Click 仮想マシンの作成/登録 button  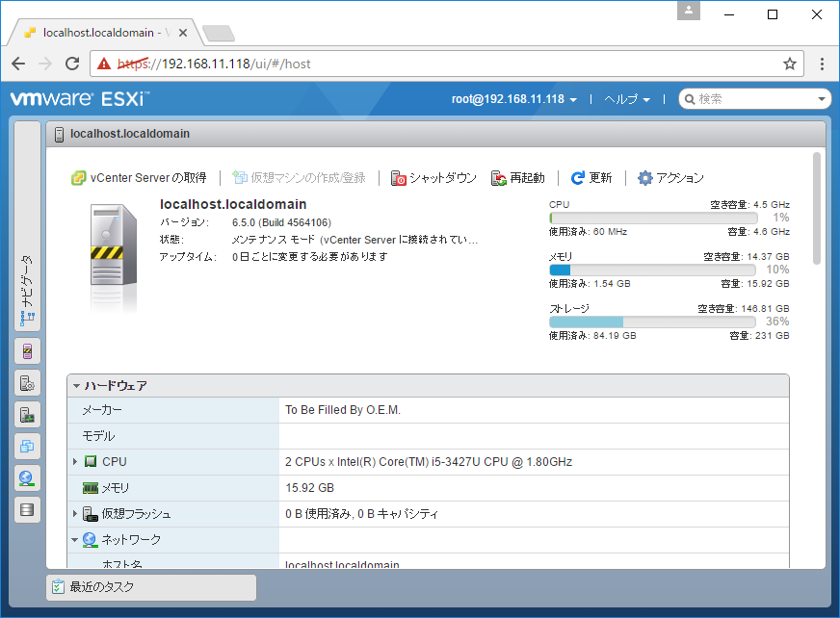pyautogui.click(x=299, y=178)
